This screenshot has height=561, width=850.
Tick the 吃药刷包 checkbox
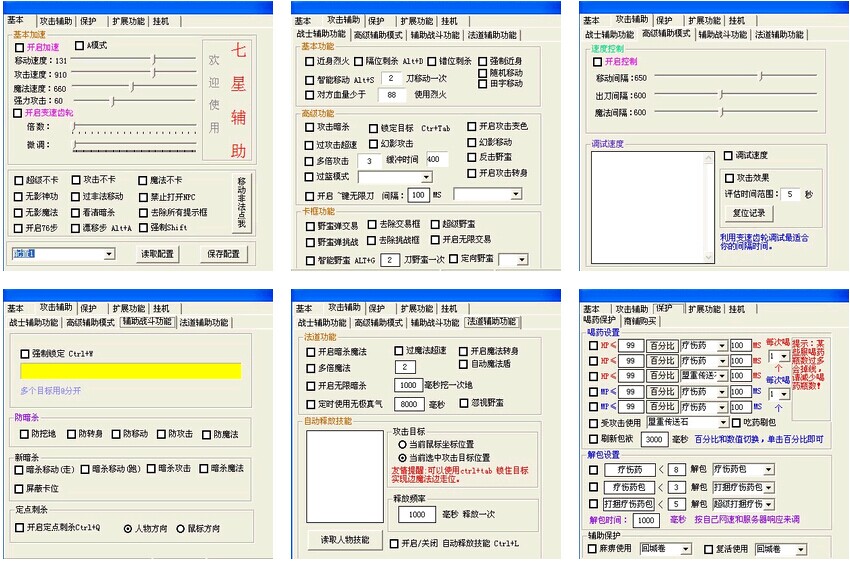[x=736, y=422]
